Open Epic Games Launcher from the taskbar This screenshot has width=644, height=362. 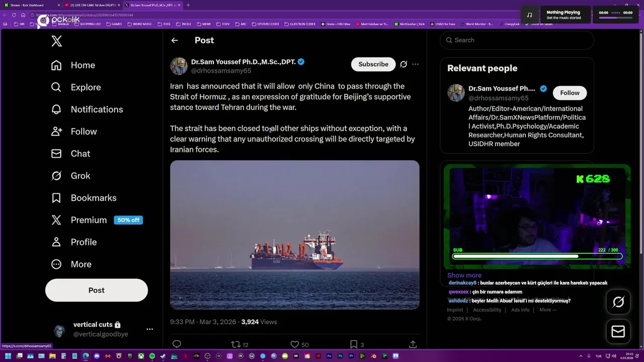click(130, 356)
